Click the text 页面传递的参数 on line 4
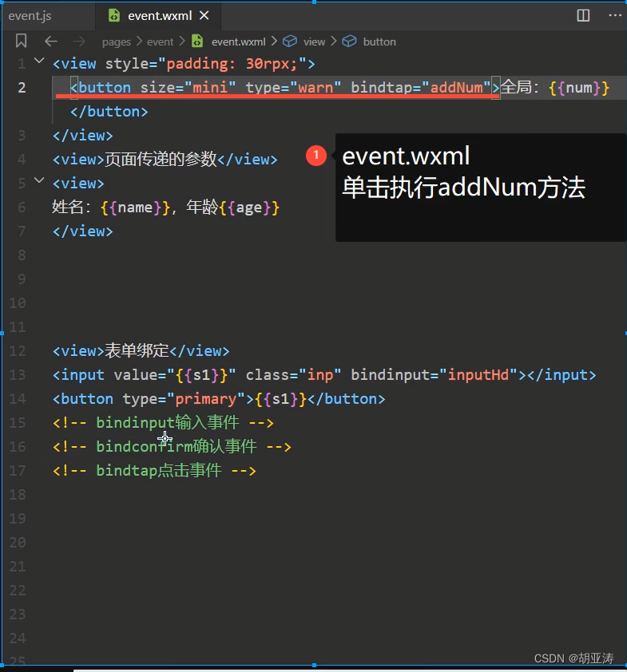Image resolution: width=627 pixels, height=672 pixels. click(161, 160)
